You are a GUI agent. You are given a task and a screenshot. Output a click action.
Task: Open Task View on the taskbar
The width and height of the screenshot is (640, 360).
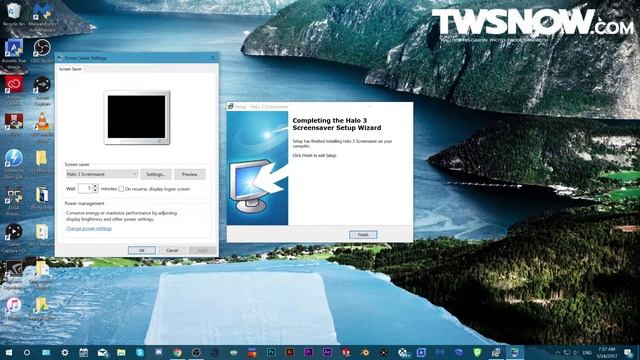[x=46, y=352]
